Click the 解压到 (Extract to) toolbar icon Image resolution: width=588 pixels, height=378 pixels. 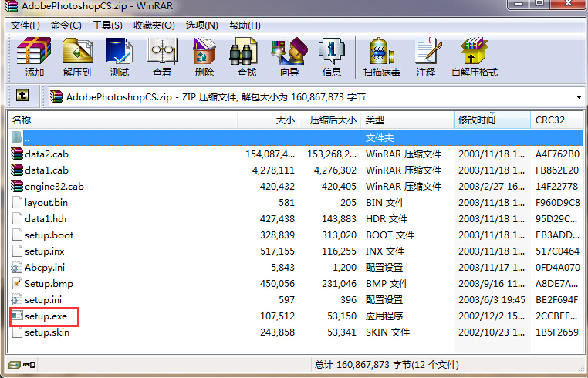pos(77,51)
